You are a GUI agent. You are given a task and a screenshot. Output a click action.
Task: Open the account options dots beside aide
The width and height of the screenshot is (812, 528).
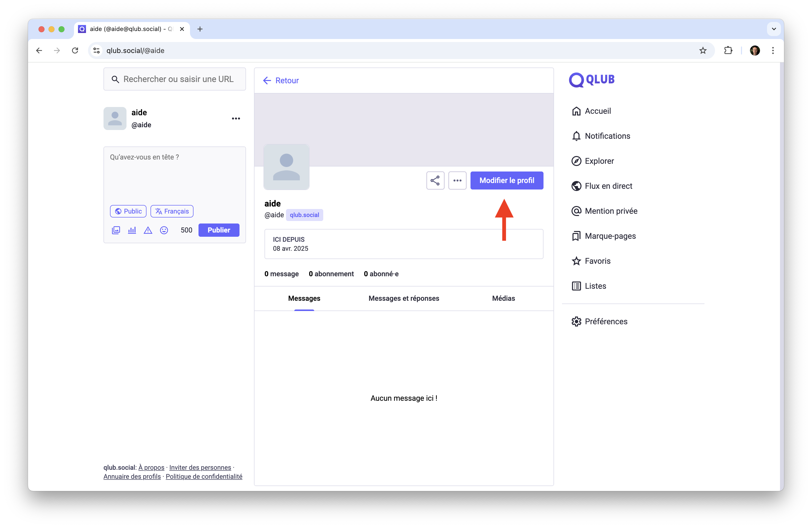(x=236, y=118)
